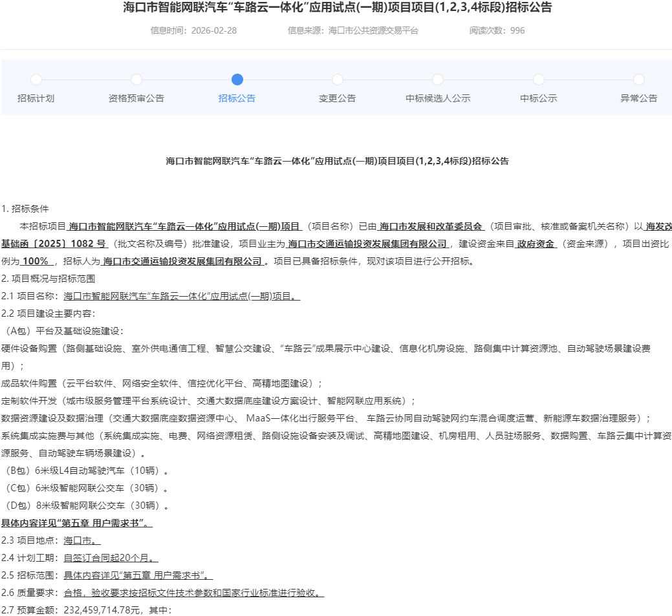This screenshot has height=616, width=672.
Task: Select the active blue 招标公告 dot indicator
Action: 237,80
